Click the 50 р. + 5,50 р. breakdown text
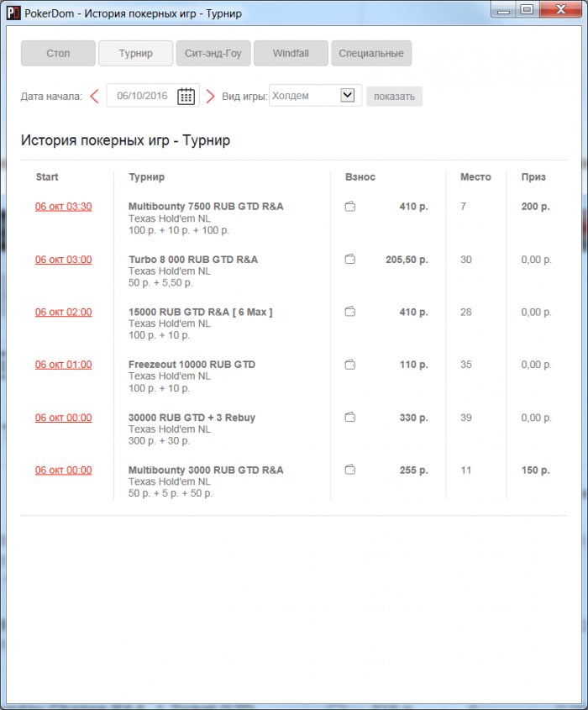Viewport: 588px width, 710px height. click(160, 283)
